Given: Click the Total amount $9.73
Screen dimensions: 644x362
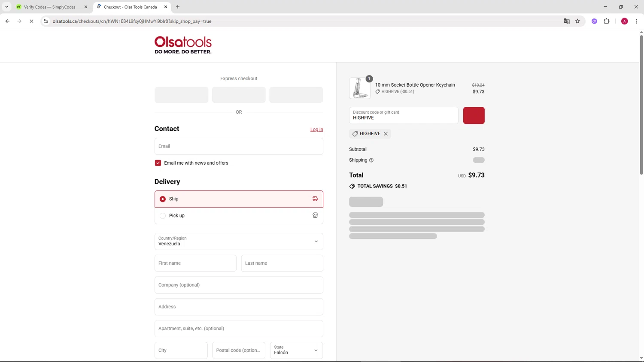Looking at the screenshot, I should tap(476, 175).
